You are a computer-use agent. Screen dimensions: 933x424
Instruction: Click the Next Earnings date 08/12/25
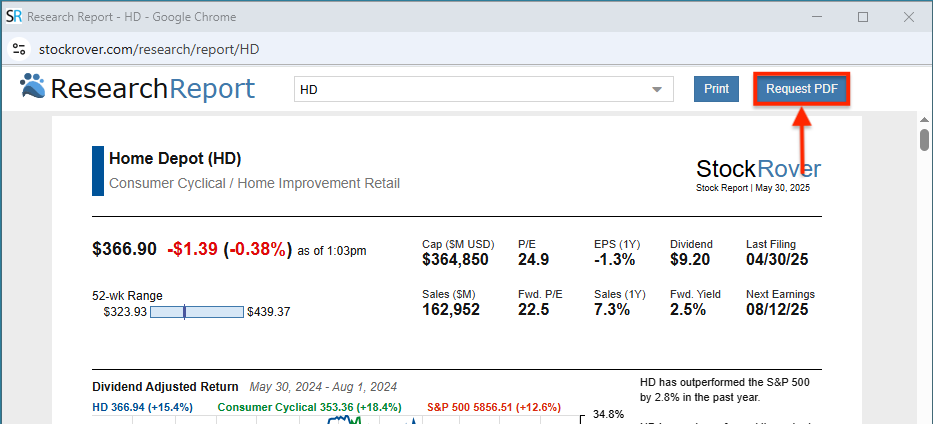pos(777,310)
